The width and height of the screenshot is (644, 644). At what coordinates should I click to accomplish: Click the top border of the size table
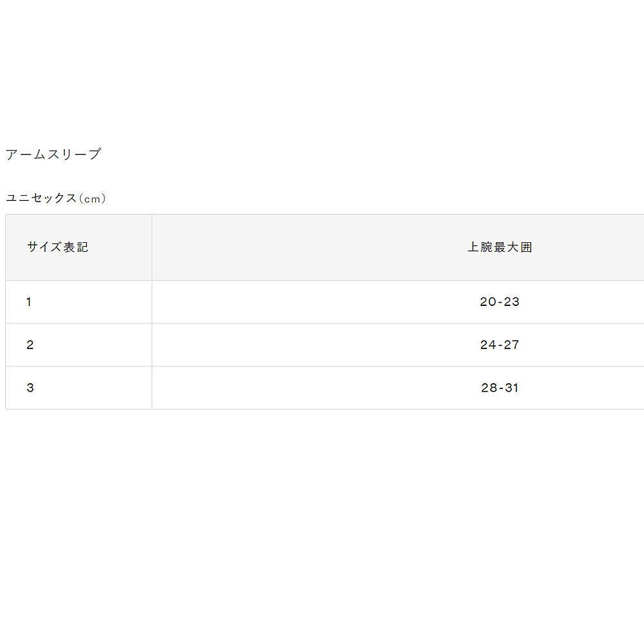tap(322, 214)
